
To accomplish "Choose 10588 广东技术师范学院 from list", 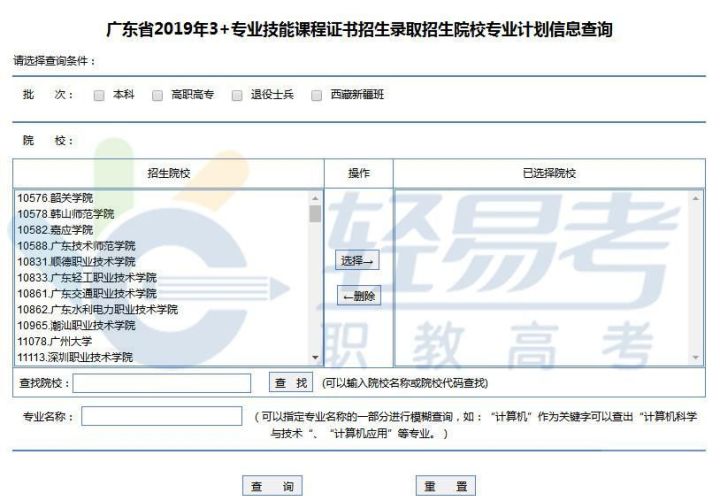I will point(76,246).
